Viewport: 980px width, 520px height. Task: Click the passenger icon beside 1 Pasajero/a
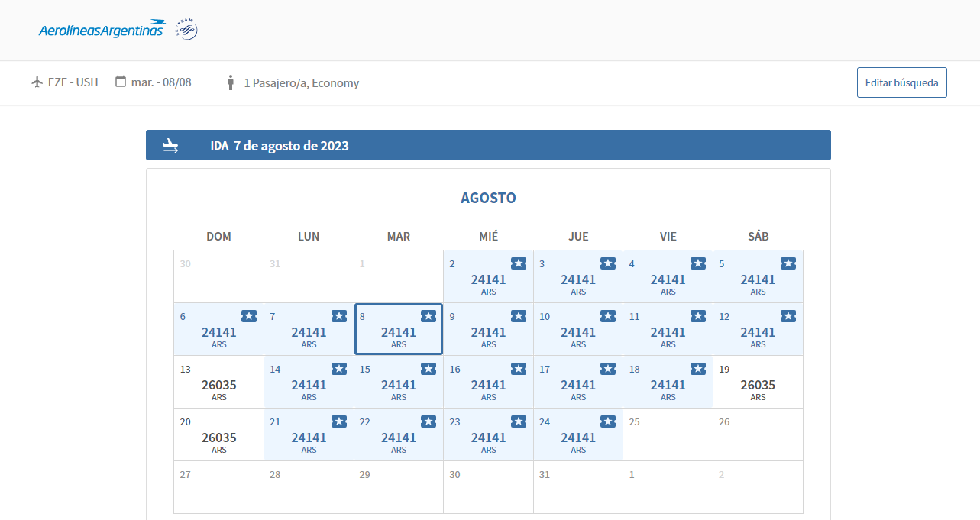[230, 82]
